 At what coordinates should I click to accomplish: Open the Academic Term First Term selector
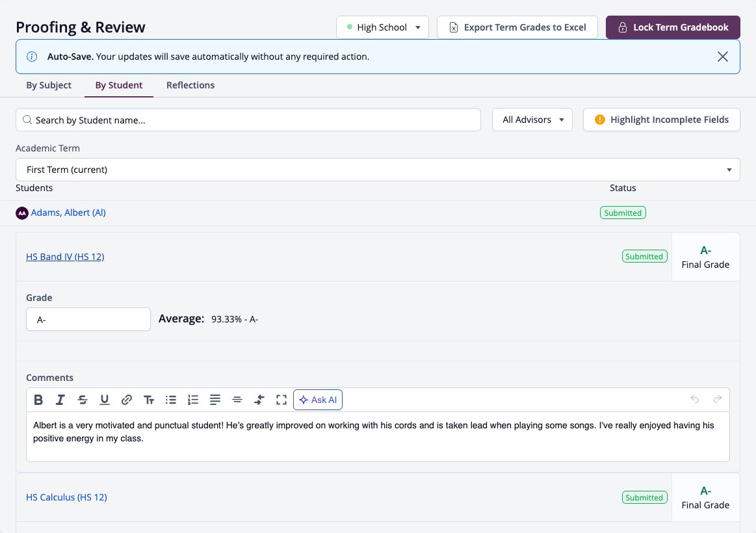pyautogui.click(x=378, y=170)
